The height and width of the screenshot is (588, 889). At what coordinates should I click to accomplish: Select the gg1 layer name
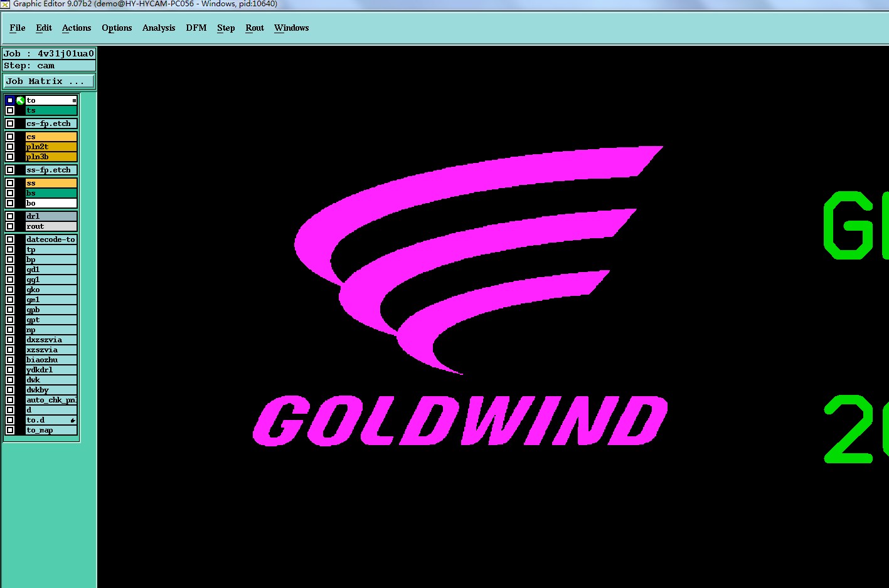click(x=51, y=280)
